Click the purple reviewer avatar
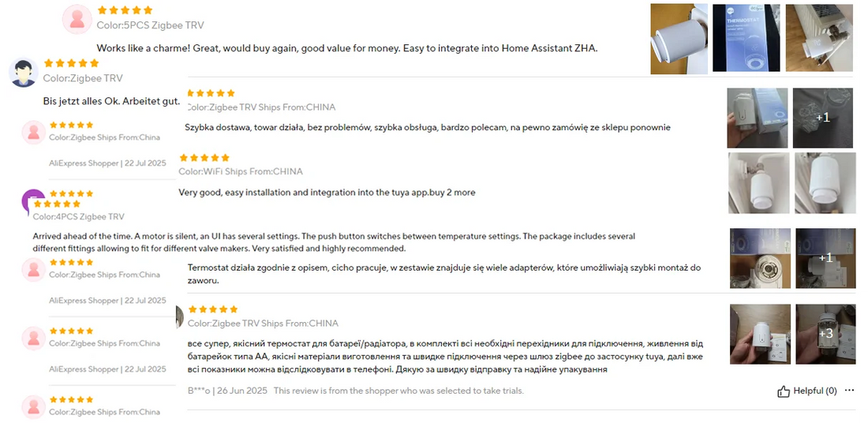 click(33, 201)
